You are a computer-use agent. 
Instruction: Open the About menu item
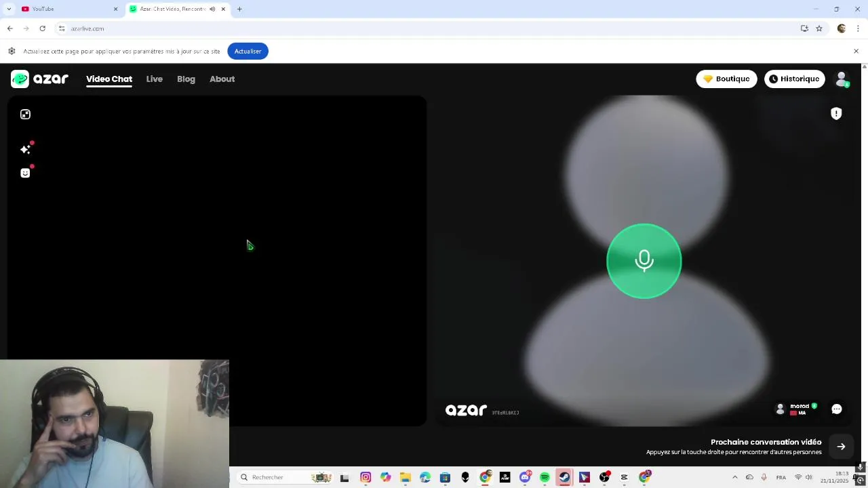coord(222,79)
